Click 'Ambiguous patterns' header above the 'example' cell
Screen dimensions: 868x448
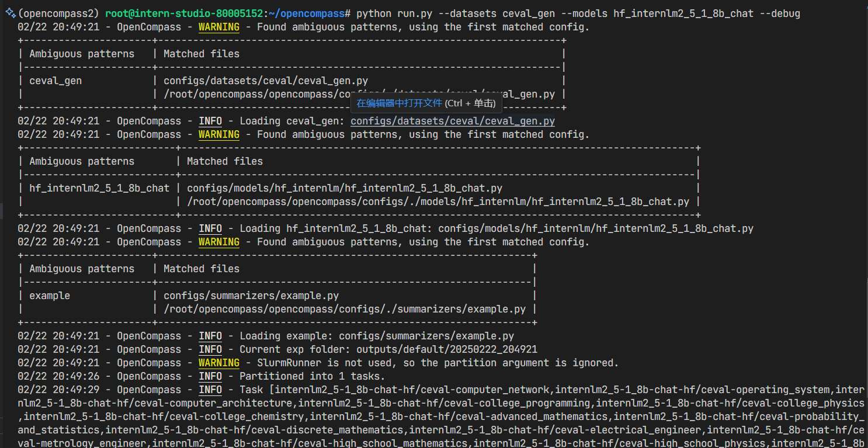[82, 269]
